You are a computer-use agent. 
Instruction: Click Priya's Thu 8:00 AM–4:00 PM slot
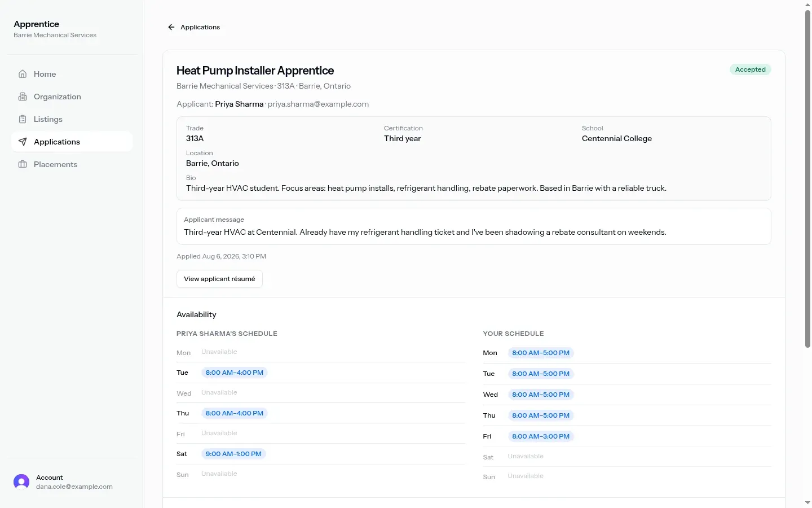pyautogui.click(x=235, y=413)
